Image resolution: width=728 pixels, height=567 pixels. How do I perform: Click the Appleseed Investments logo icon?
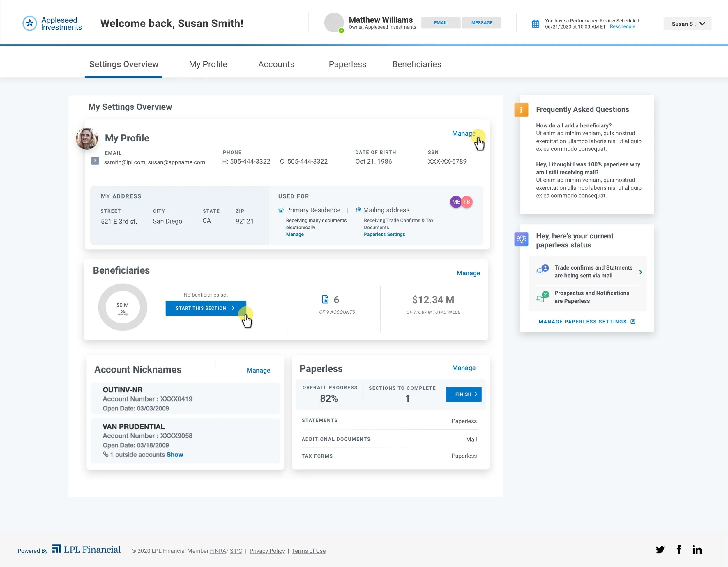pyautogui.click(x=30, y=23)
